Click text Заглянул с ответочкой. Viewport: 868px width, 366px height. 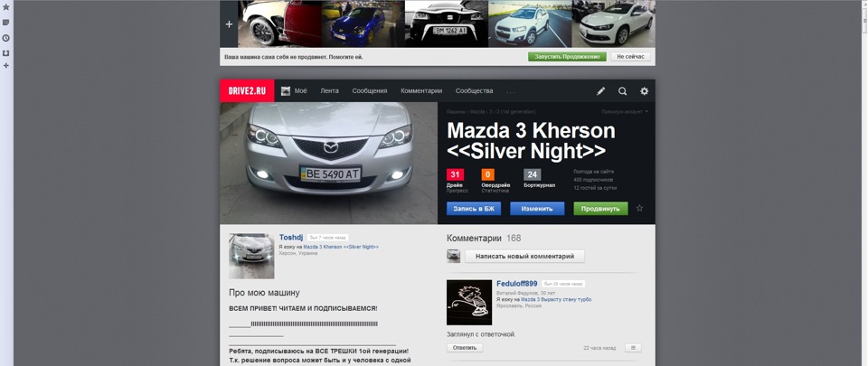tap(481, 334)
